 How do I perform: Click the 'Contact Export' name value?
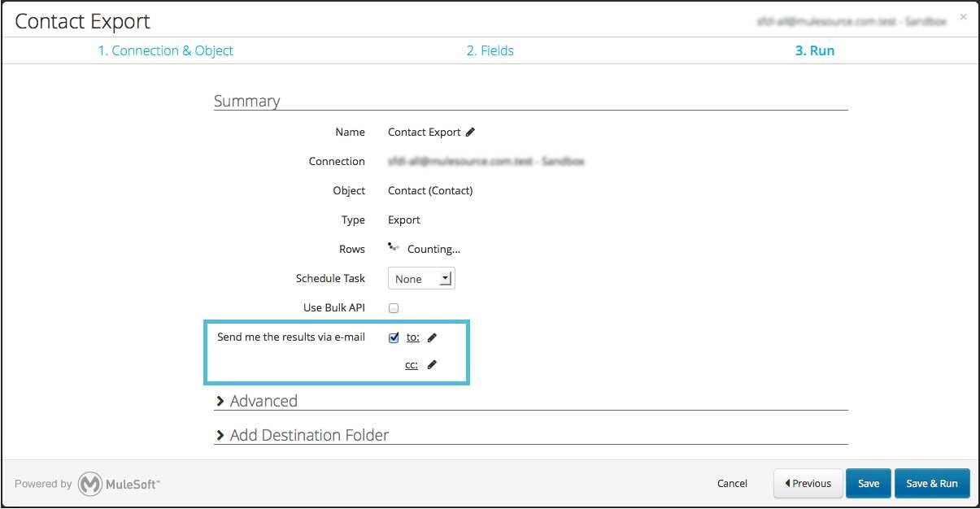(425, 132)
